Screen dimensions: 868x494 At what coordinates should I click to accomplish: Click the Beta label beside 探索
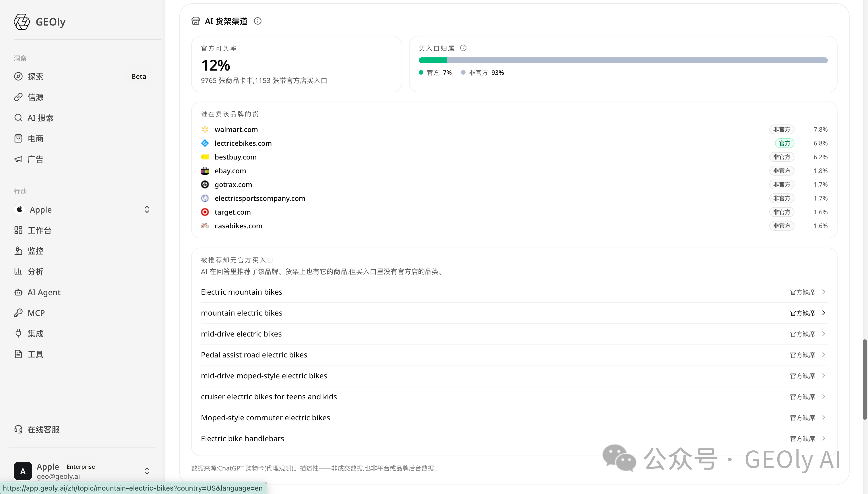139,76
